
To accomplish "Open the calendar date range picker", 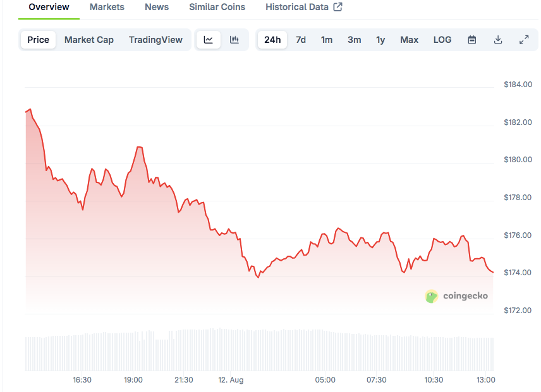I will 472,40.
